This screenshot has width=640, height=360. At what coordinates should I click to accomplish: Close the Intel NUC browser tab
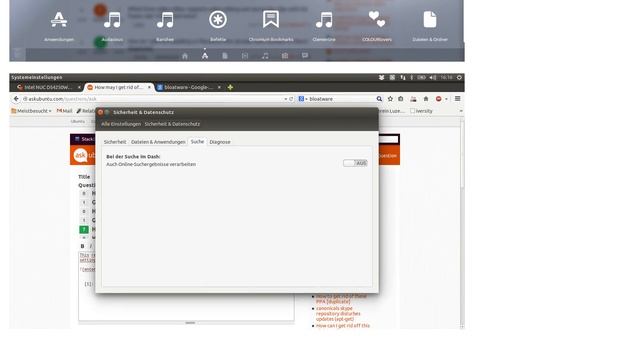(x=79, y=87)
